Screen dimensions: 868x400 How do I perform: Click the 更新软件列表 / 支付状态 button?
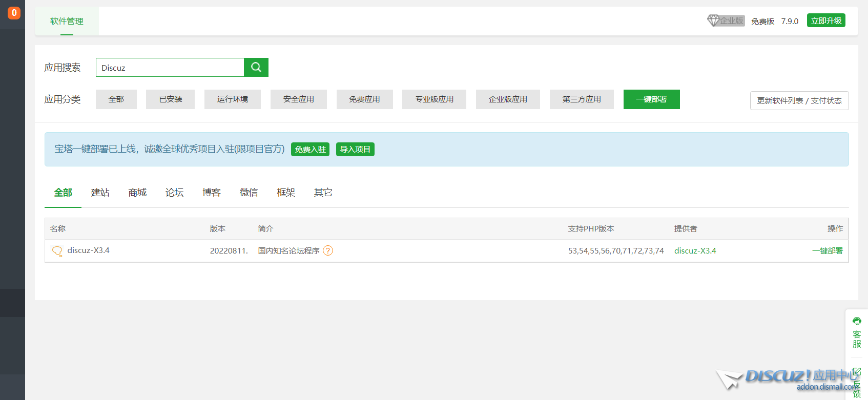(x=799, y=101)
